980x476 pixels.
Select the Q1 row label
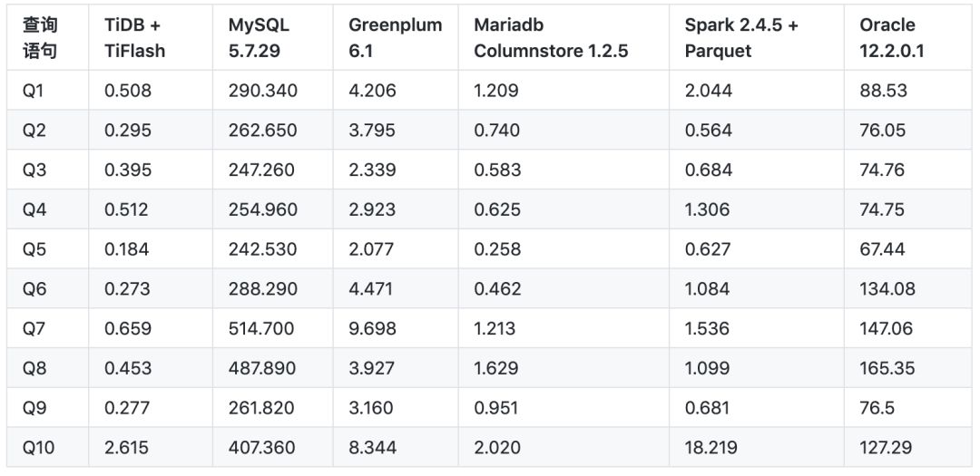[34, 91]
